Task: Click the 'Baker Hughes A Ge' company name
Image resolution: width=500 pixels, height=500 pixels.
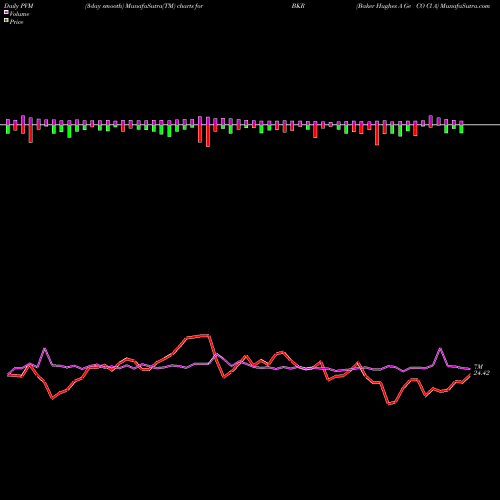Action: (x=384, y=6)
